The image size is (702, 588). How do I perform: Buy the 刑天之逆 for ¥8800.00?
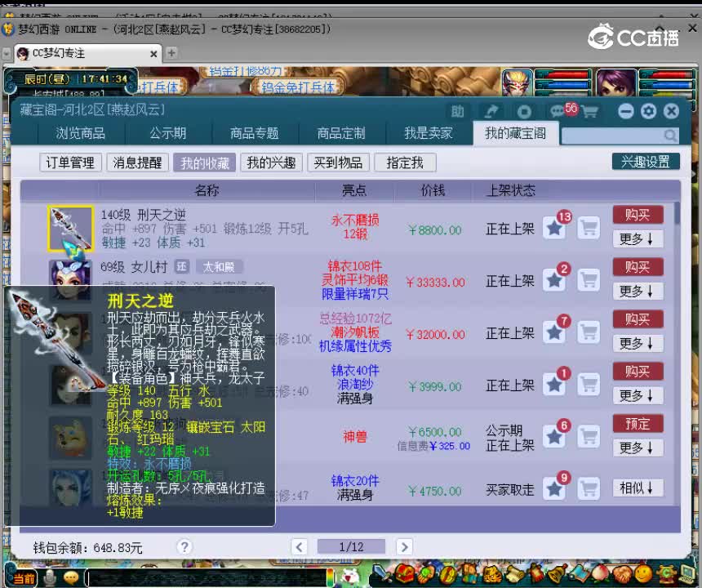click(x=638, y=215)
